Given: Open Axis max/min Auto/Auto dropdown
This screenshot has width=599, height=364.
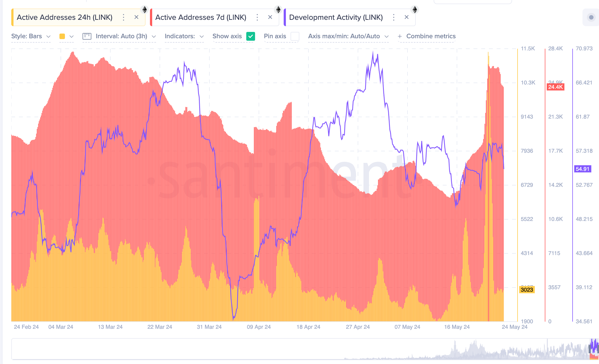Looking at the screenshot, I should click(x=348, y=36).
